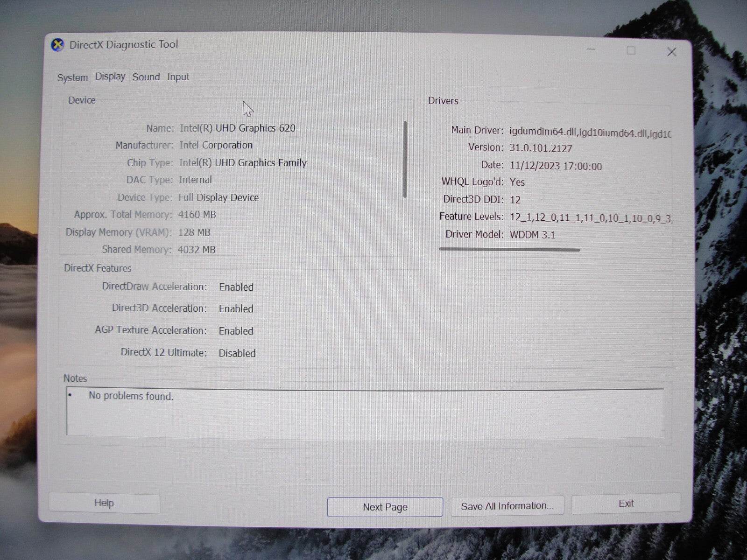Click the DirectX 12 Ultimate Disabled status
This screenshot has width=747, height=560.
click(237, 353)
